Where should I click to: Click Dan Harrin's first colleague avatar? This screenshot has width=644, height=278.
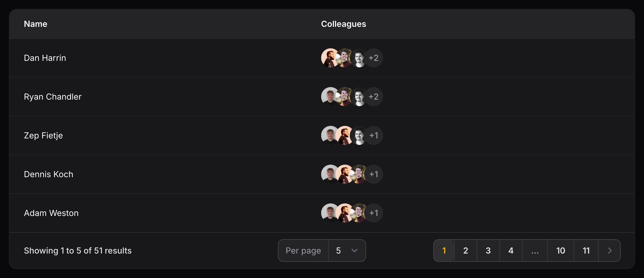tap(330, 58)
